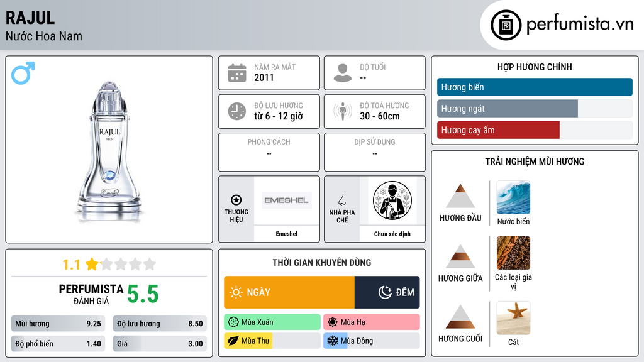Click the 1.1 user rating number
The height and width of the screenshot is (362, 644).
click(72, 265)
